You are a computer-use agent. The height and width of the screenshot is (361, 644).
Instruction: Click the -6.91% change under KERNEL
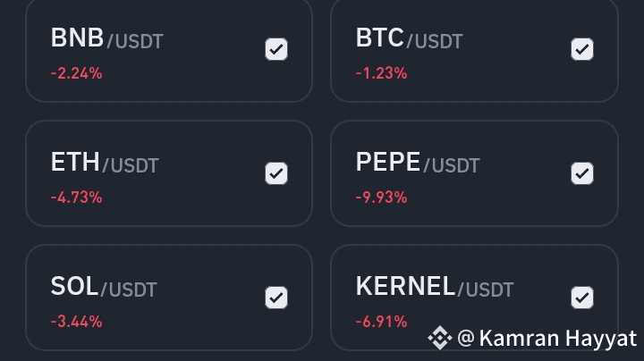tap(381, 322)
